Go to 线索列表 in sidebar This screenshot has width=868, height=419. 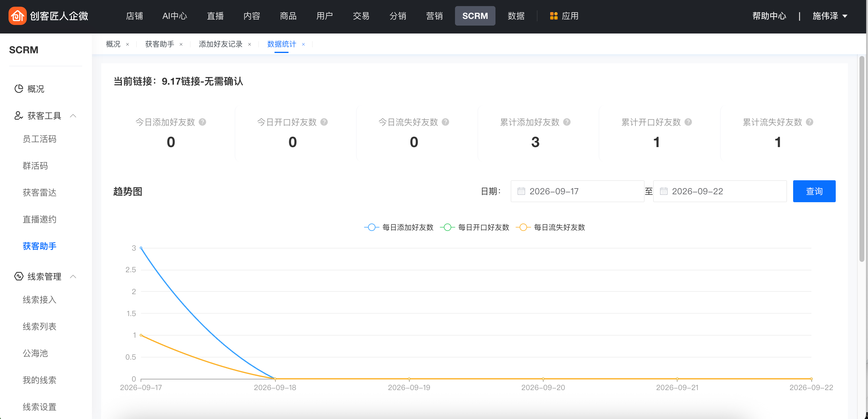click(x=40, y=326)
